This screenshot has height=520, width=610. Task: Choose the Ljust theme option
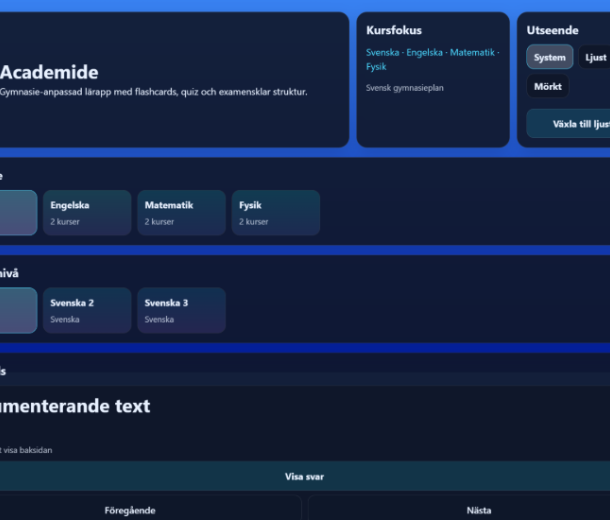coord(595,57)
